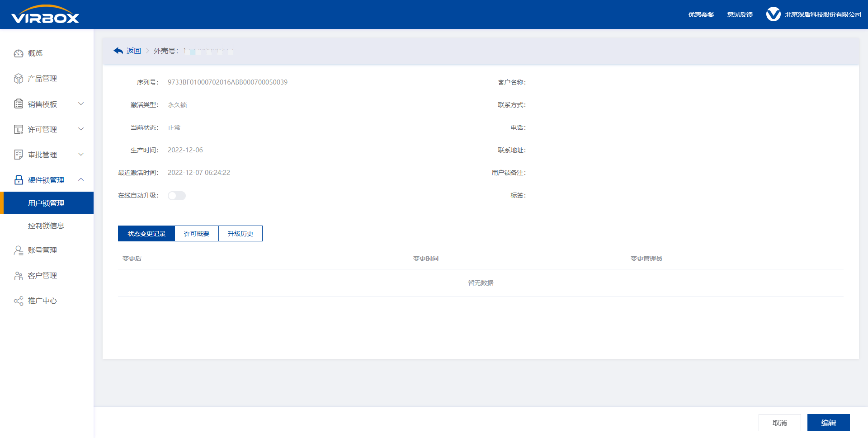
Task: Click the 审批管理 checklist icon
Action: [x=19, y=155]
